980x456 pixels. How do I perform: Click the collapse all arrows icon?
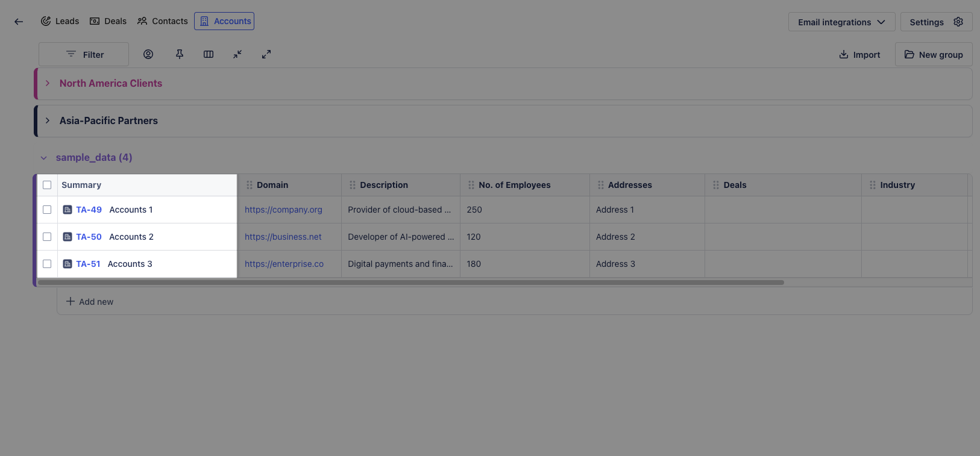click(x=237, y=54)
